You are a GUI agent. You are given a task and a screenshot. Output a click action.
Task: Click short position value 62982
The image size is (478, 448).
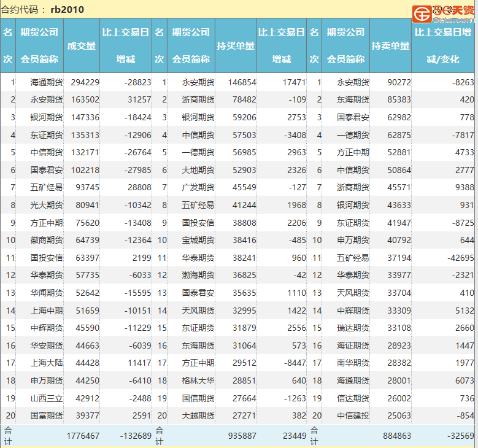pos(399,117)
